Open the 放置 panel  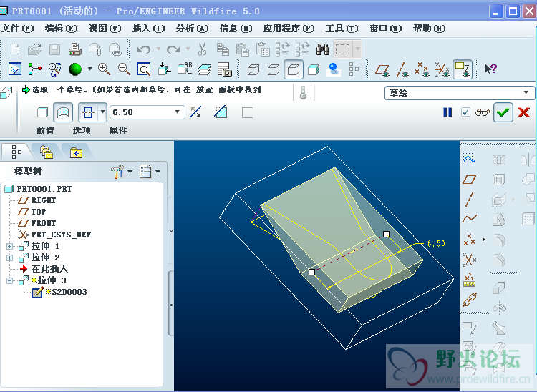46,131
